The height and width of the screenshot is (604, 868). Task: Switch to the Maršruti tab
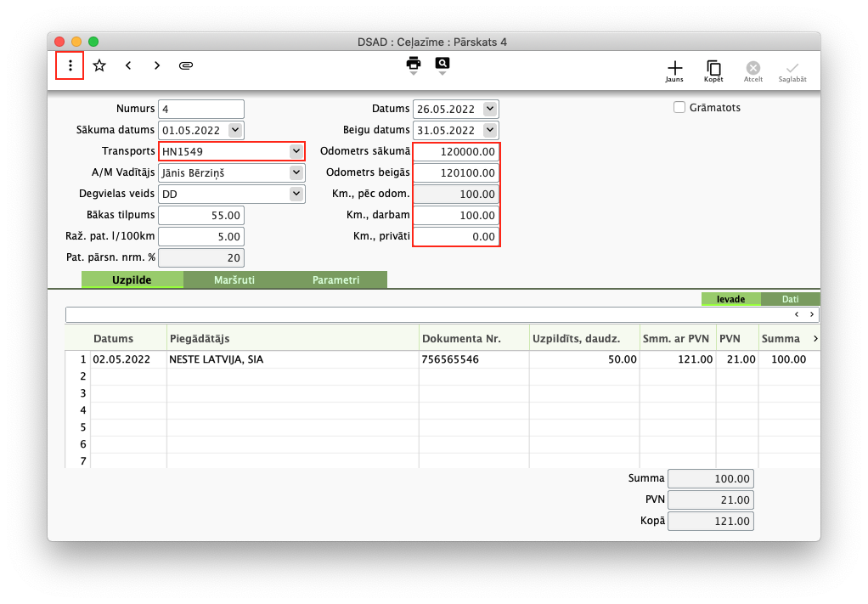pyautogui.click(x=234, y=279)
